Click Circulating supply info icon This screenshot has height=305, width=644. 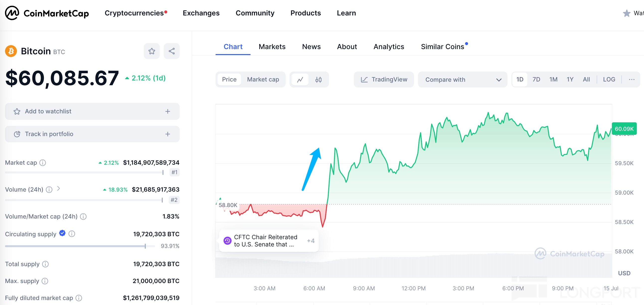[72, 234]
